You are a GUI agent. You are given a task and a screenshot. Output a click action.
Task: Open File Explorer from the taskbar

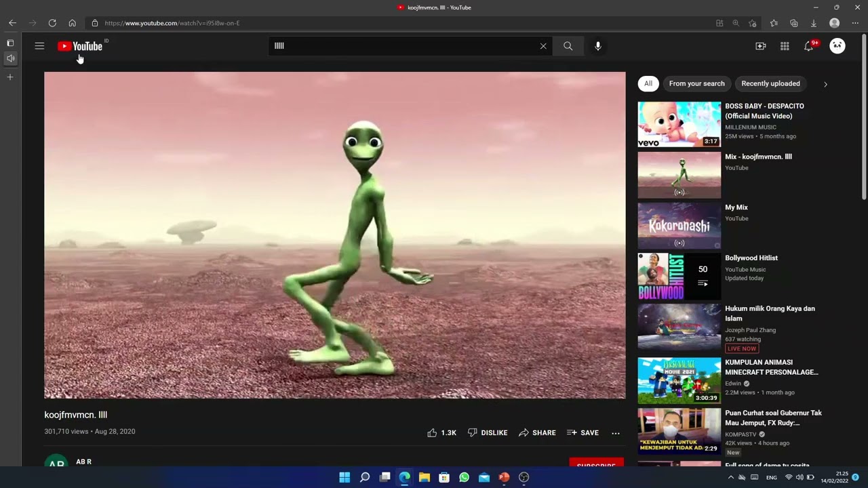(425, 477)
